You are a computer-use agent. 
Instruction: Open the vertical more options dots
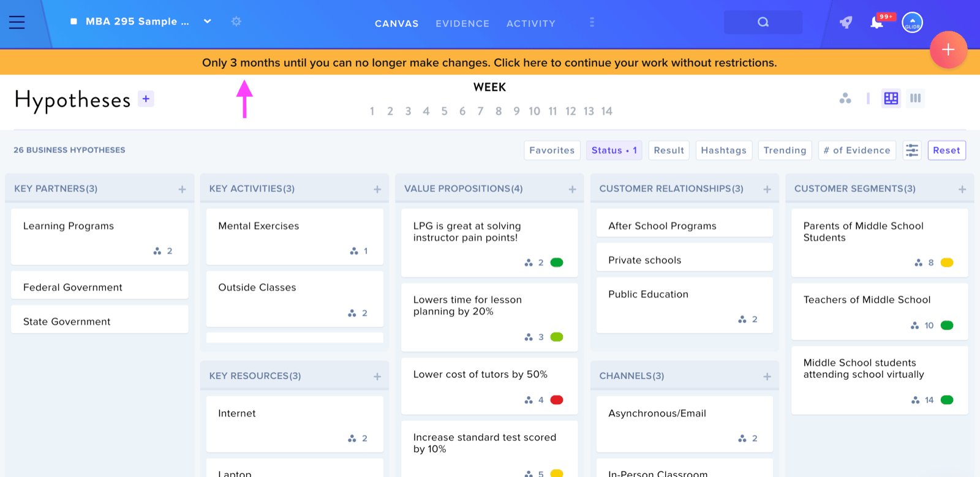tap(592, 22)
